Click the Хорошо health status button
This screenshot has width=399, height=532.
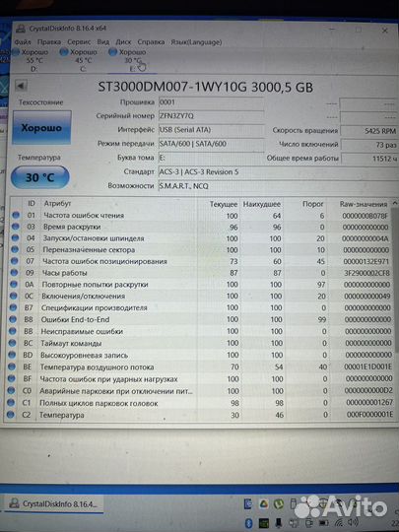pos(42,127)
